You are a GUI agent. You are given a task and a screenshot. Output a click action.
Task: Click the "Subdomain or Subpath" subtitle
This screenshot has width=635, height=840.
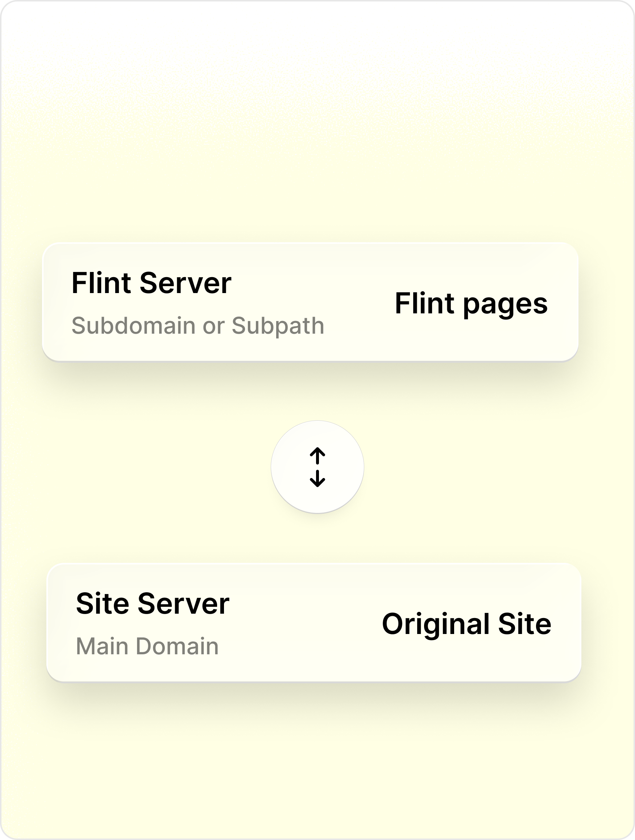click(198, 325)
